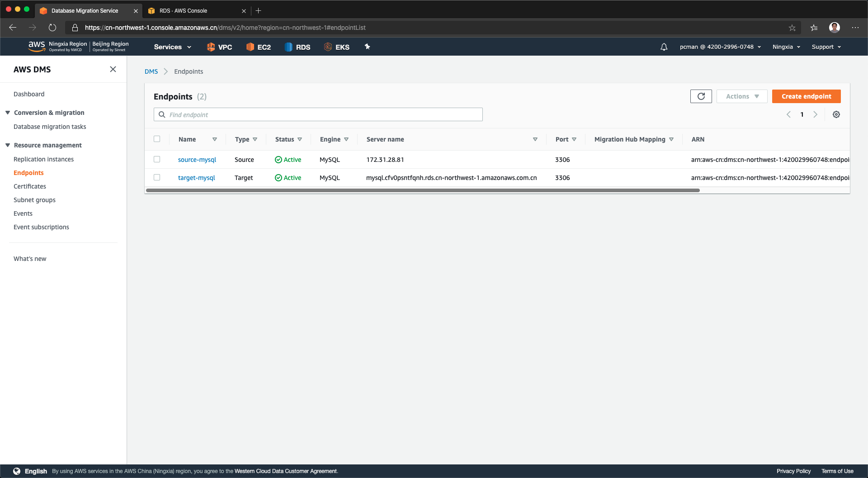The width and height of the screenshot is (868, 478).
Task: Open the target-mysql endpoint link
Action: (196, 178)
